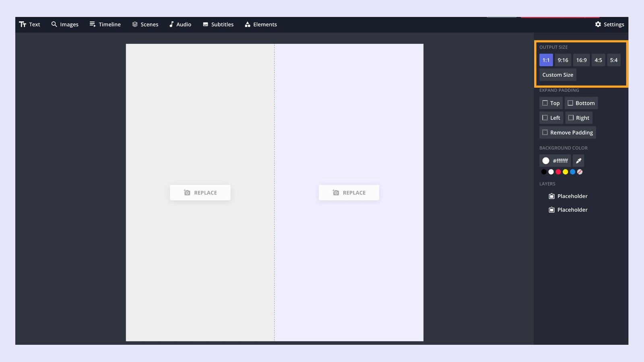
Task: Select the second Placeholder layer
Action: pyautogui.click(x=568, y=210)
